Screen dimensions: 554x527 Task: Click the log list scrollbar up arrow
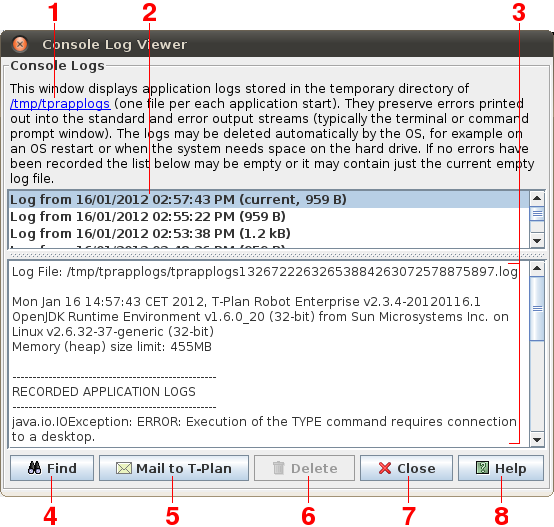pos(537,198)
